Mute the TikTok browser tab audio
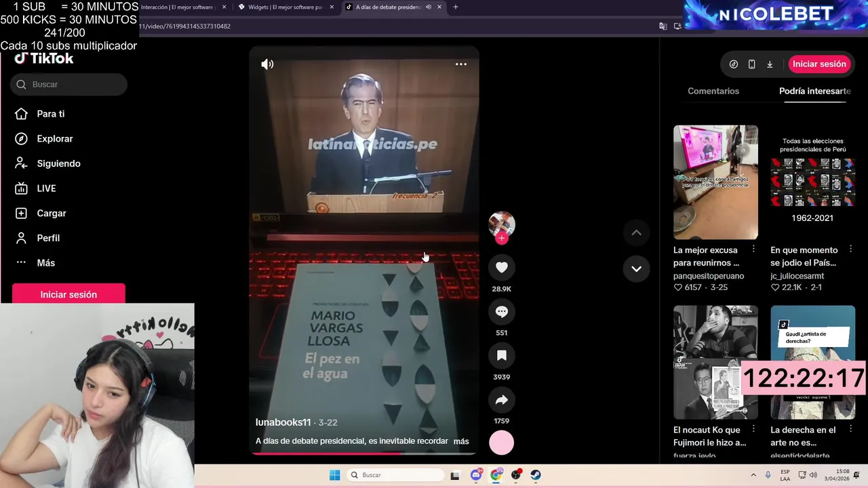Viewport: 868px width, 488px height. tap(428, 7)
